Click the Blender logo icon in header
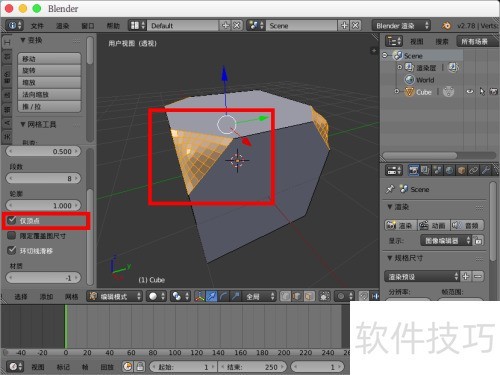 [446, 25]
